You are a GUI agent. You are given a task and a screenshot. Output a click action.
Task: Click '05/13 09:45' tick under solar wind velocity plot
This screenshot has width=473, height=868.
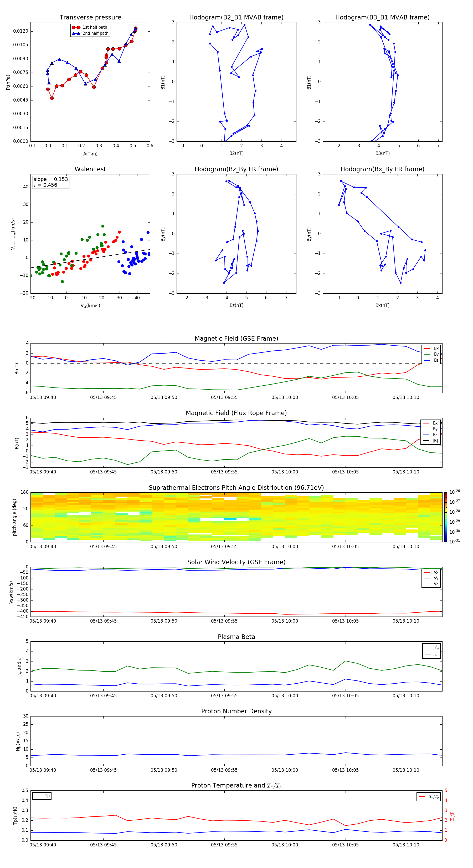[103, 621]
